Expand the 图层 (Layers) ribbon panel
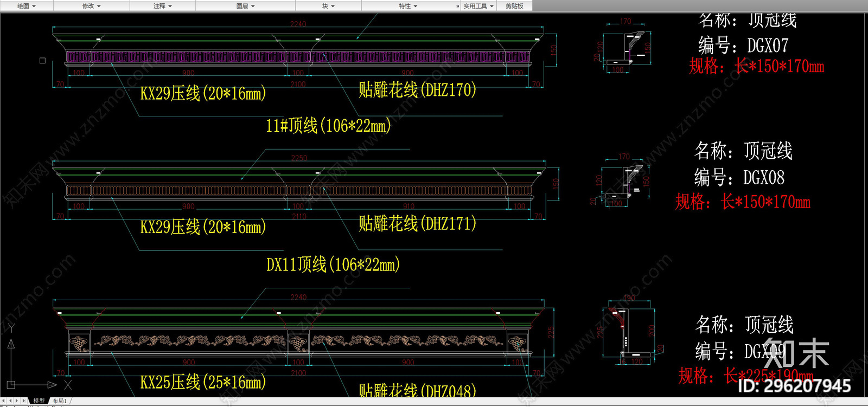The width and height of the screenshot is (868, 407). pos(245,6)
